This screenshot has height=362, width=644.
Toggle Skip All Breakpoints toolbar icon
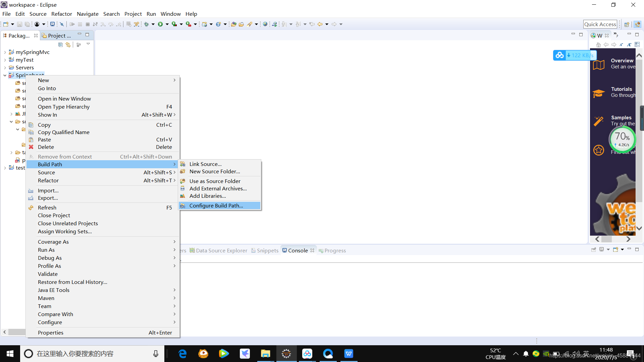pos(62,24)
